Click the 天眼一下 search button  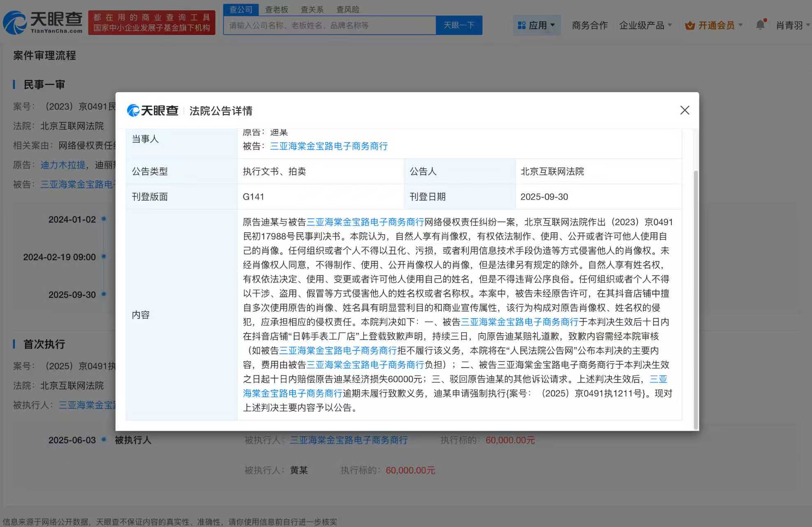pos(459,25)
